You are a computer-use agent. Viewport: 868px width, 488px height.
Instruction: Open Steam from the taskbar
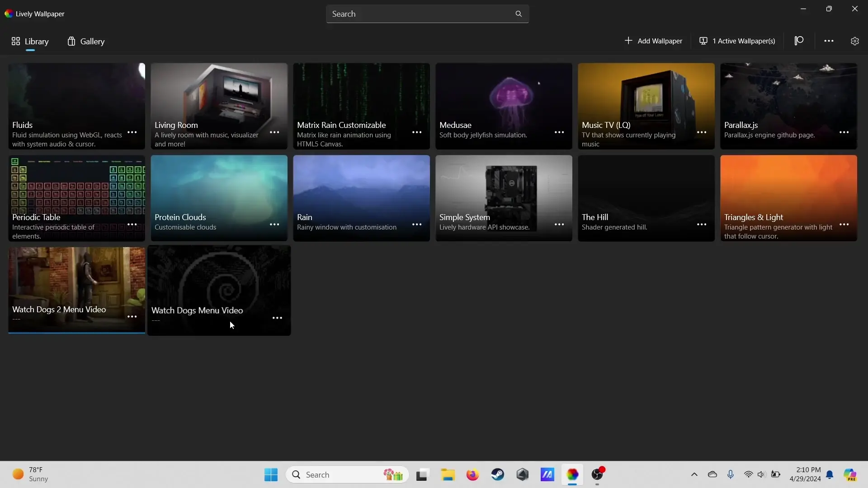point(498,474)
